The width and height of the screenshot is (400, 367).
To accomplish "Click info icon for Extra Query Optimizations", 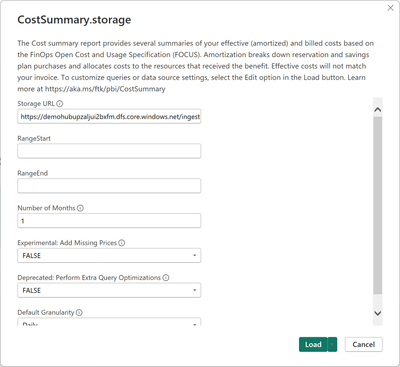I will click(166, 278).
